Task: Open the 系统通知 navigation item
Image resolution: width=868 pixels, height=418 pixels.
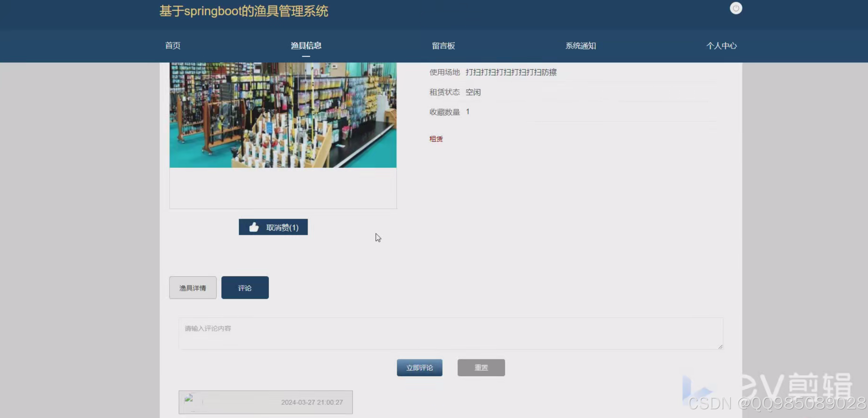Action: point(580,46)
